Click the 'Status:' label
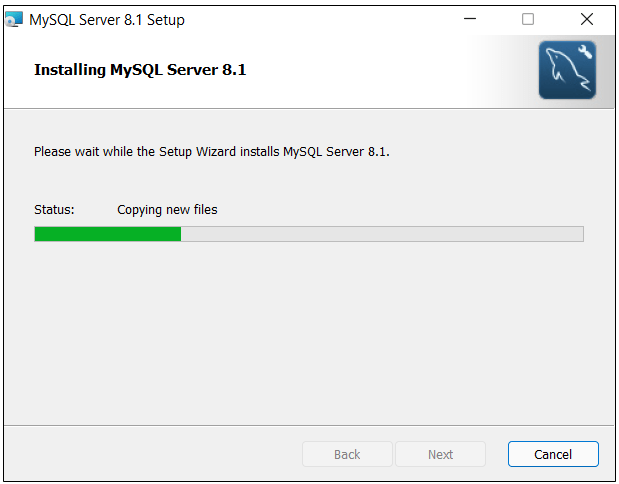619x484 pixels. [x=54, y=210]
